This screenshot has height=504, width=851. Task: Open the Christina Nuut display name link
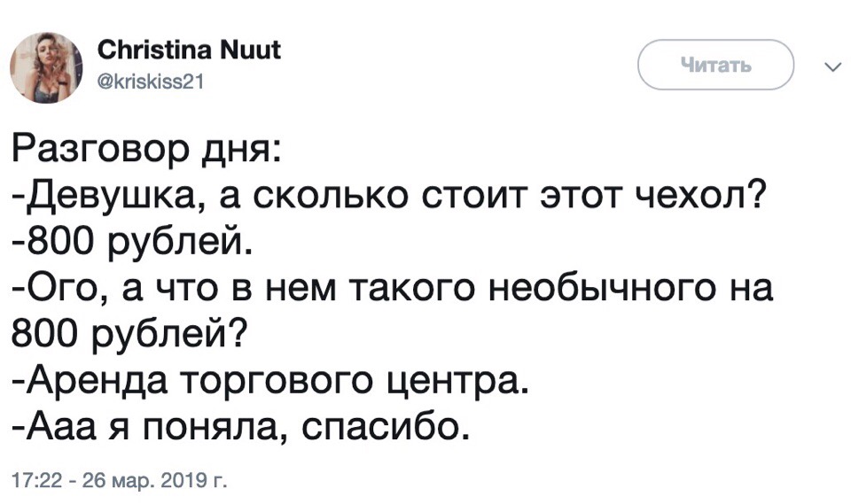(x=190, y=50)
